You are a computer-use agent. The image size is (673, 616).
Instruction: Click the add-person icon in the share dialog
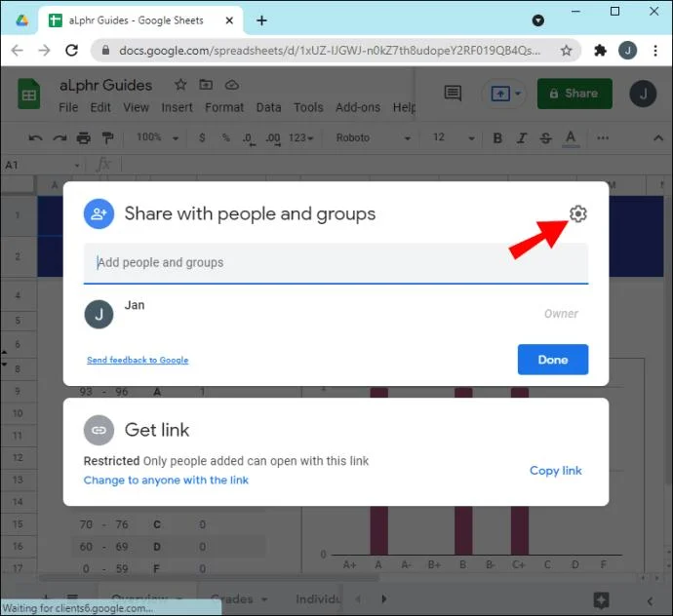pos(99,213)
